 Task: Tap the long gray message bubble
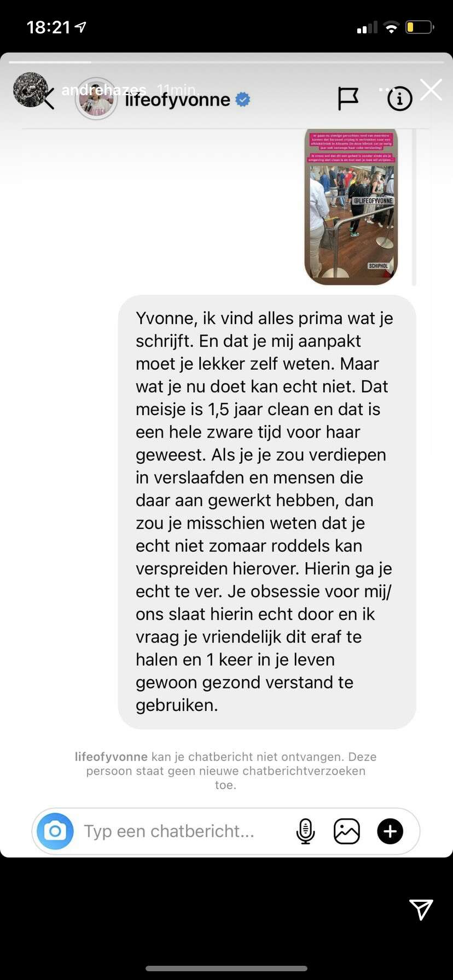click(267, 512)
